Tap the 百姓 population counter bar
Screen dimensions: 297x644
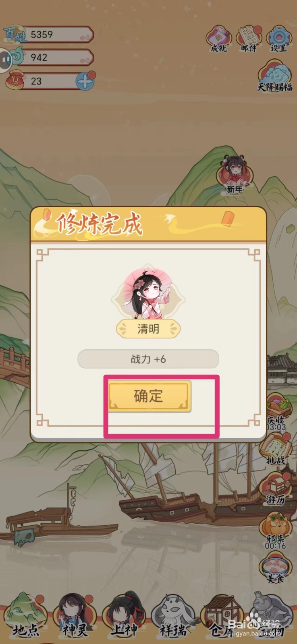click(49, 35)
